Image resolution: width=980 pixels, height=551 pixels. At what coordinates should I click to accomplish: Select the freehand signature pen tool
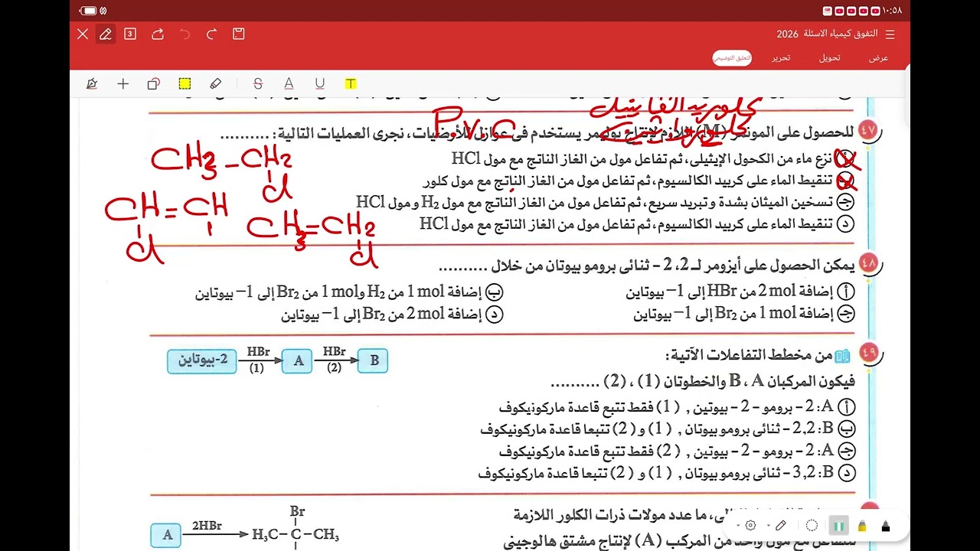[x=92, y=84]
